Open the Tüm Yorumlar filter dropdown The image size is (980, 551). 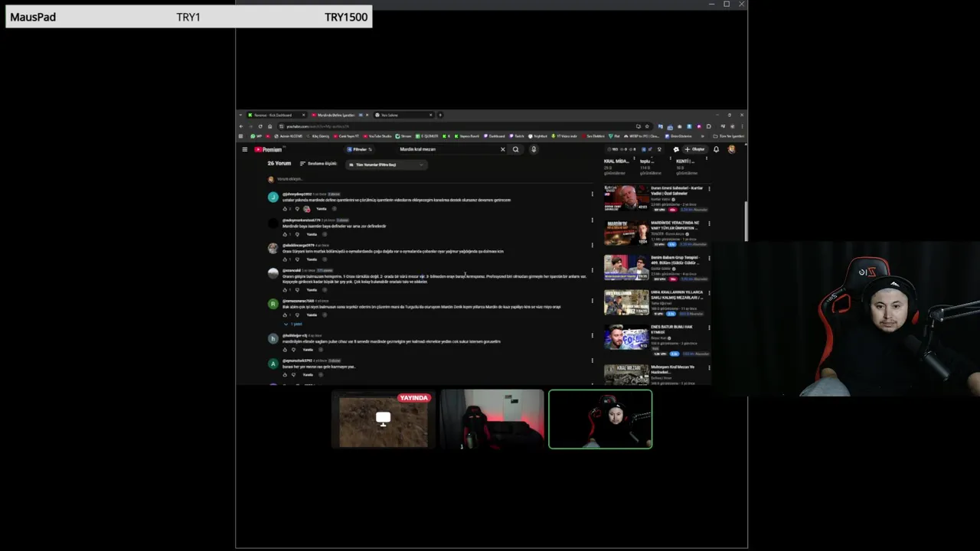385,165
